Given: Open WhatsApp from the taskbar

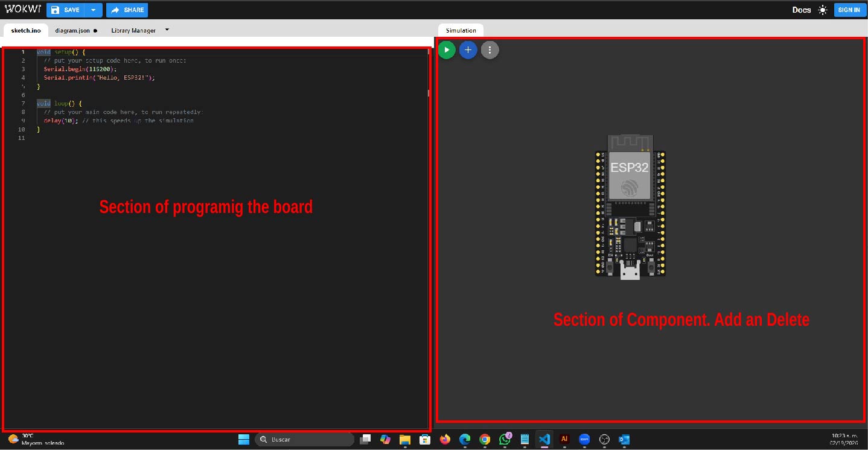Looking at the screenshot, I should (505, 439).
